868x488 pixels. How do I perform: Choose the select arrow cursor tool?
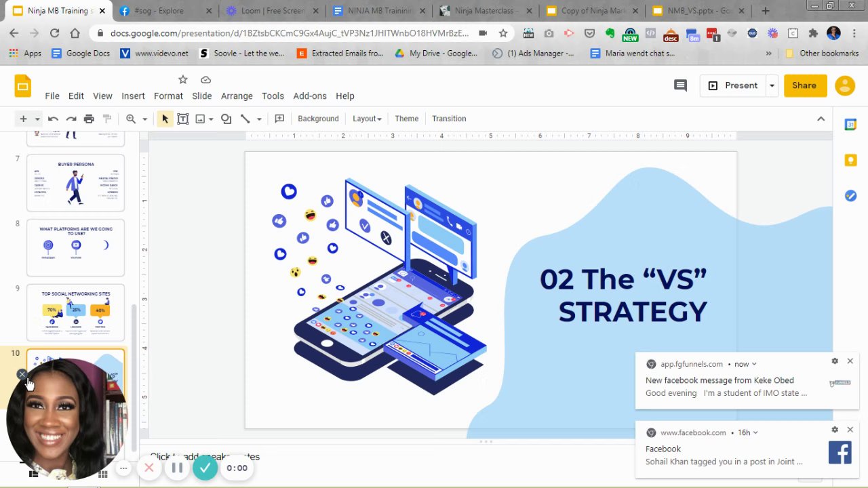tap(165, 119)
